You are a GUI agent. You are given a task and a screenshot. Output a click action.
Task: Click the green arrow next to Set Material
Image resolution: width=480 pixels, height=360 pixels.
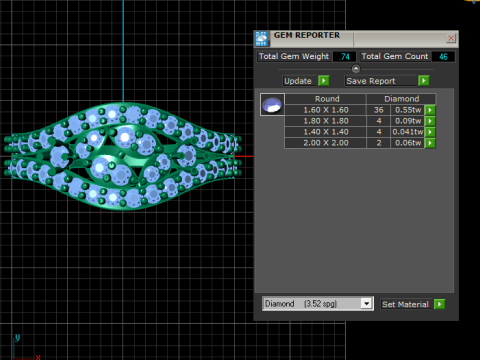click(439, 304)
